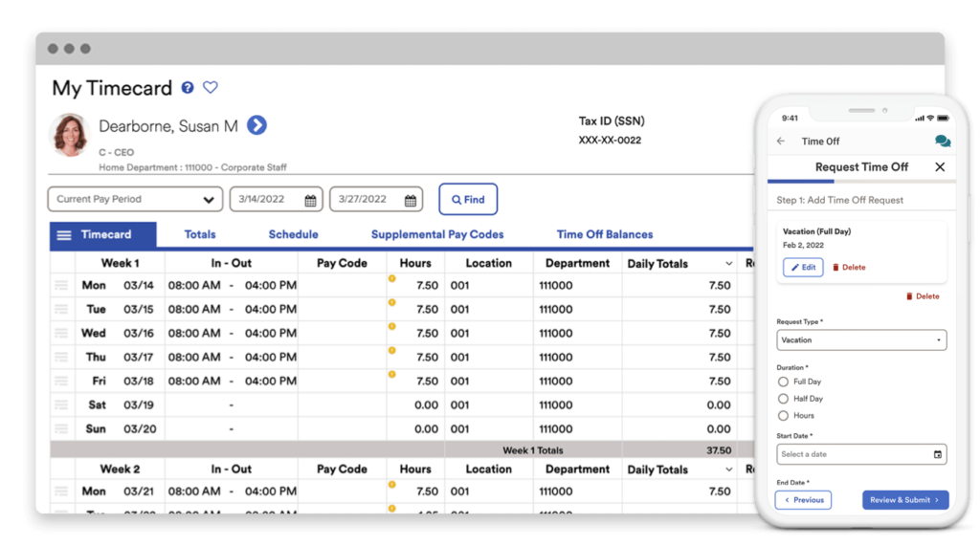Screen dimensions: 980x546
Task: Click row menu handle for Sat 03/19
Action: (61, 404)
